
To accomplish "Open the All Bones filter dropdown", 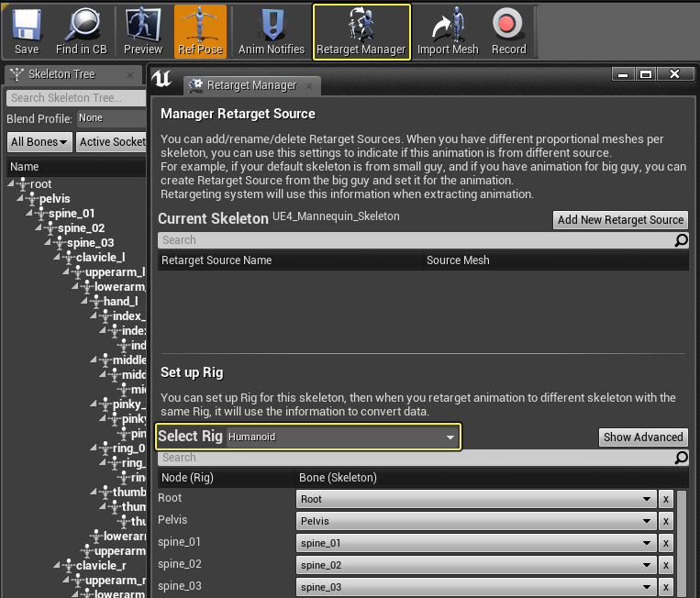I will 39,142.
